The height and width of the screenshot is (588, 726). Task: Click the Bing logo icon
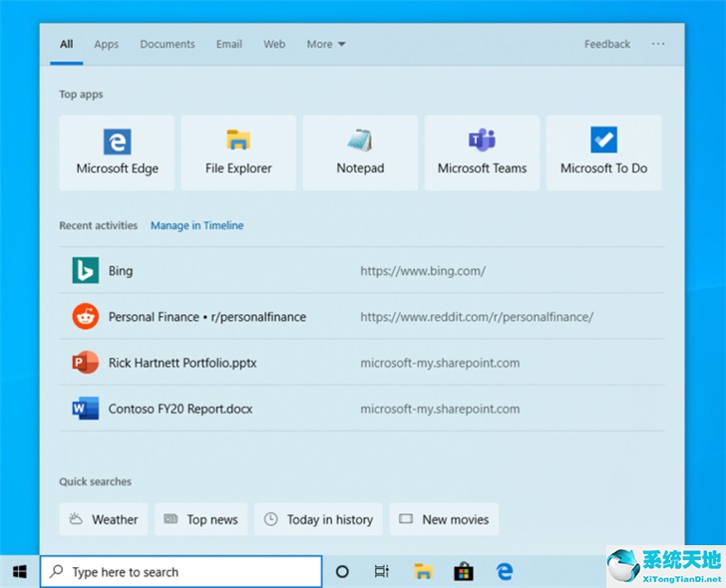pyautogui.click(x=86, y=270)
